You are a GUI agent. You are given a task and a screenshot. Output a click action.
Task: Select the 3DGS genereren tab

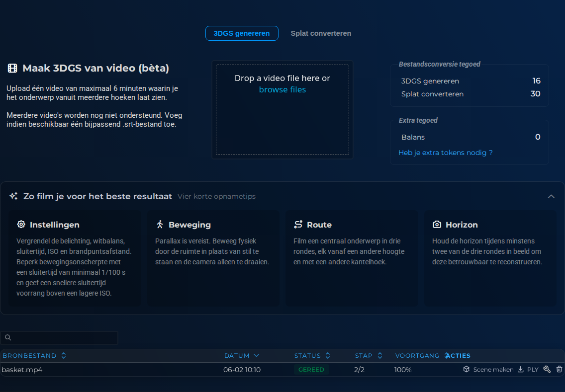[242, 33]
